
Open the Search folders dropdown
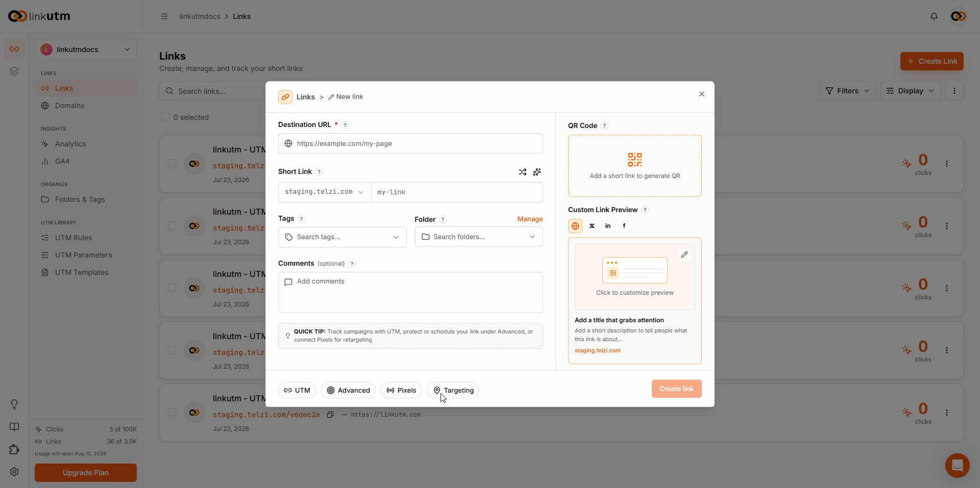coord(479,237)
